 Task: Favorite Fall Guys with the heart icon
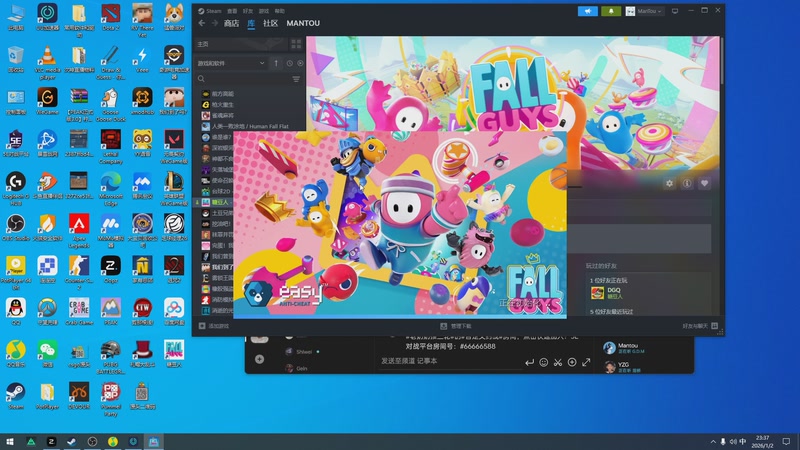point(704,183)
